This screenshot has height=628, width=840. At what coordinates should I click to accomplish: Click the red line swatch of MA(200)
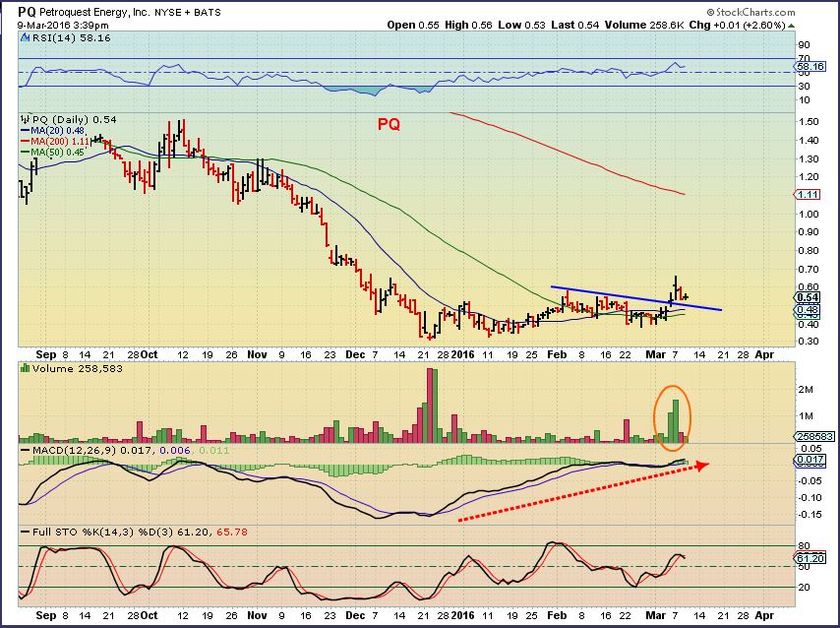tap(26, 141)
